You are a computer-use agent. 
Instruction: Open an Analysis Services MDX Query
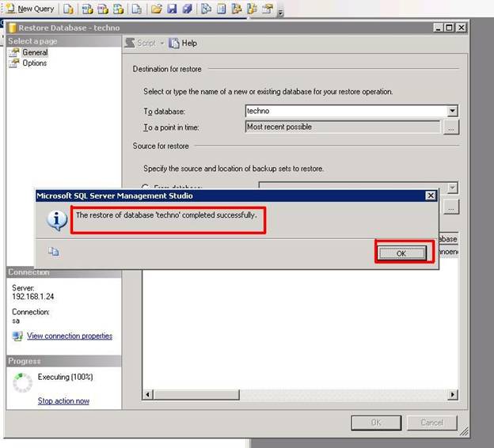click(88, 9)
